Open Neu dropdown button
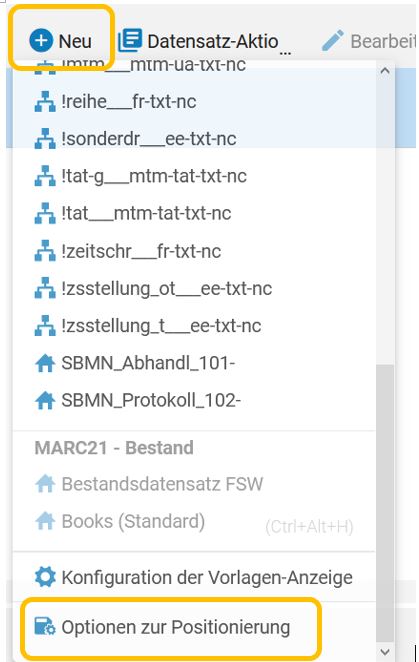The width and height of the screenshot is (419, 662). pos(61,41)
